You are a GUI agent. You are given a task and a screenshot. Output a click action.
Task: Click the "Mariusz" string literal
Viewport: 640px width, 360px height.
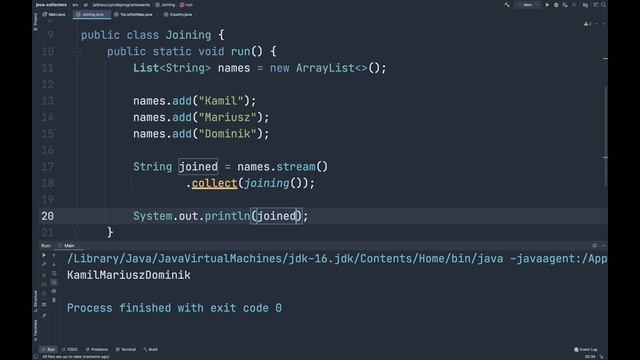tap(227, 118)
